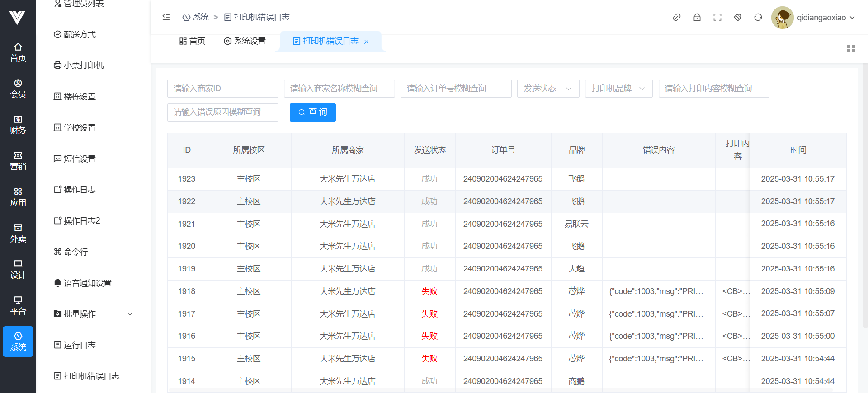Viewport: 868px width, 393px height.
Task: Click the theme settings icon
Action: (x=737, y=17)
